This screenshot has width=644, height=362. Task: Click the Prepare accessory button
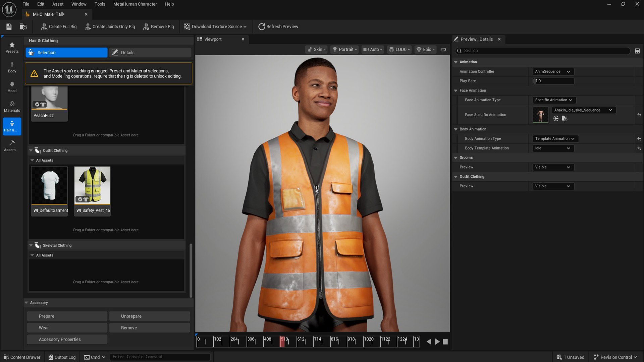67,316
